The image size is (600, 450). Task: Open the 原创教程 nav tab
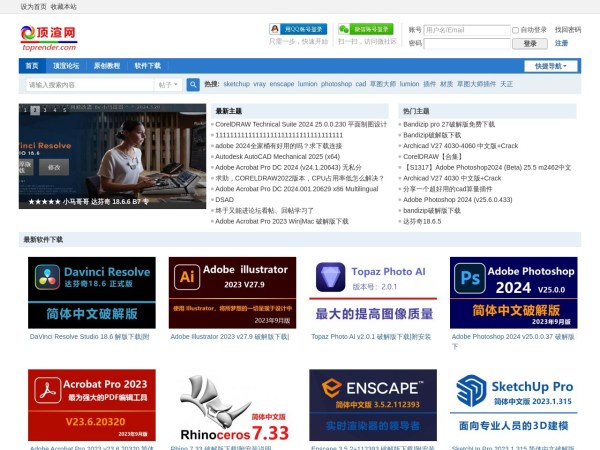click(x=107, y=66)
